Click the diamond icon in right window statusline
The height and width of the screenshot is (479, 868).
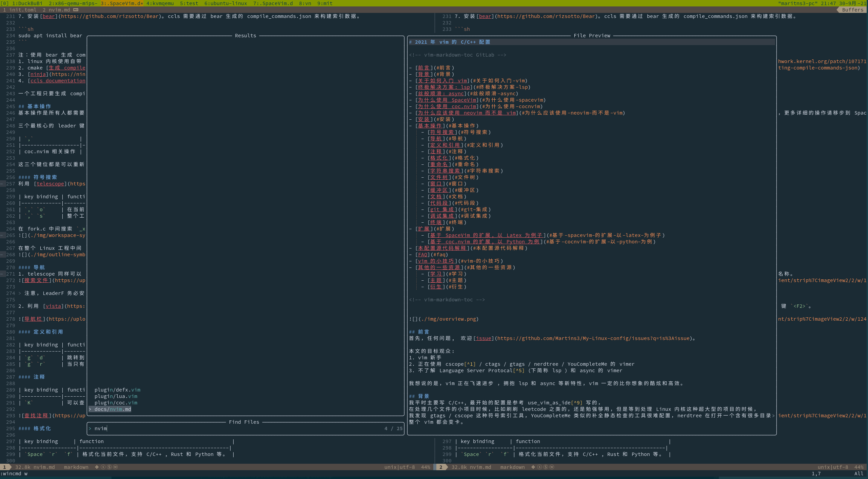533,467
